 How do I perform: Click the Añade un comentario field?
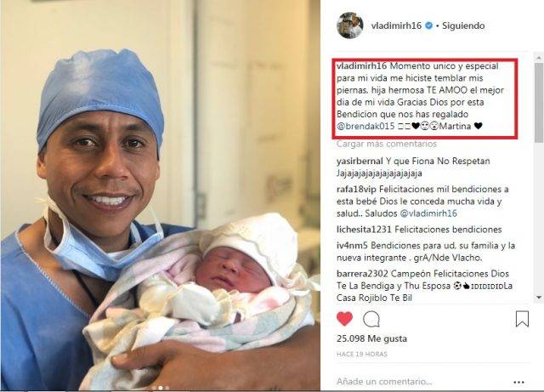pos(422,382)
